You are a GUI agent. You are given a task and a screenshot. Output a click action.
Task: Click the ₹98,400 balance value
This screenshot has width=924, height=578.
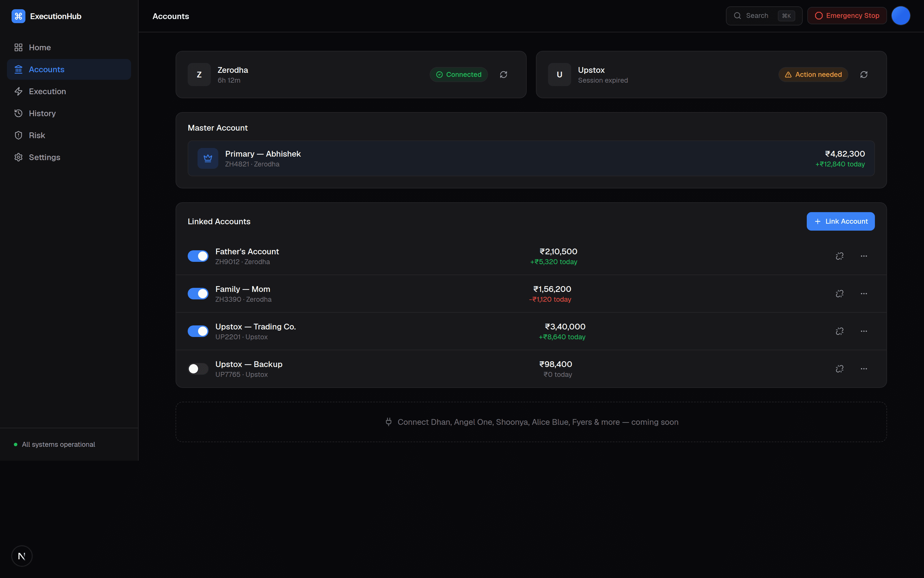click(x=556, y=364)
